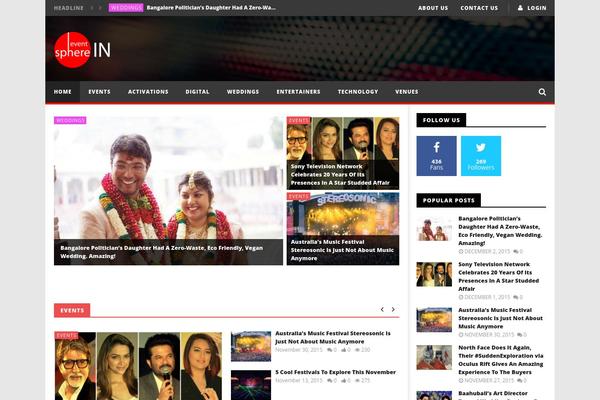Screen dimensions: 600x400
Task: Click date December 2, 2015 in popular posts
Action: [x=487, y=251]
